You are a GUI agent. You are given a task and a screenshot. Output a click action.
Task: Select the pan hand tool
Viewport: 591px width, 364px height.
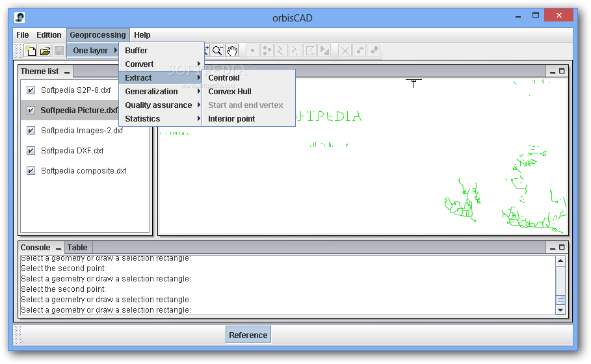pyautogui.click(x=232, y=51)
